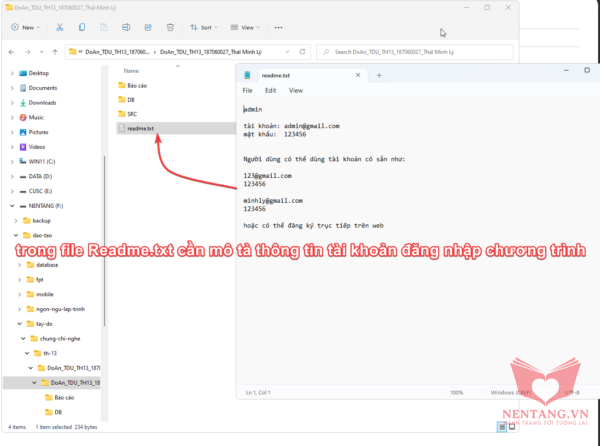This screenshot has height=446, width=600.
Task: Select the backup folder in navigation tree
Action: (41, 219)
